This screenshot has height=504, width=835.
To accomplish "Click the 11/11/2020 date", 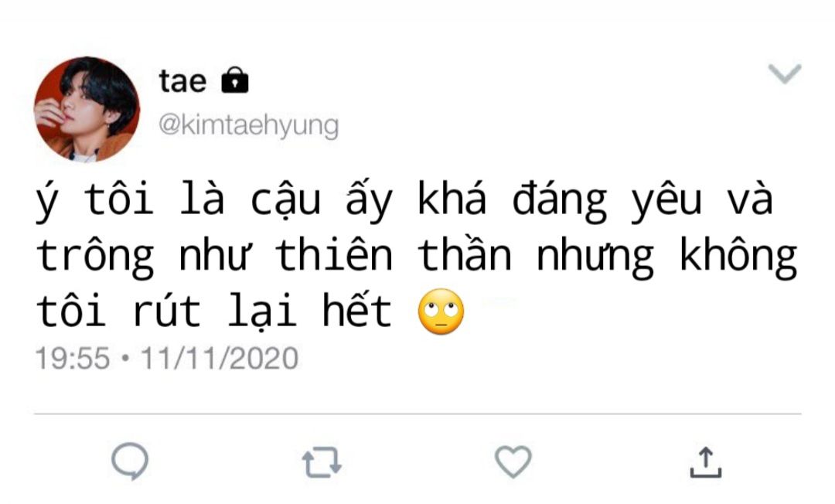I will [220, 358].
